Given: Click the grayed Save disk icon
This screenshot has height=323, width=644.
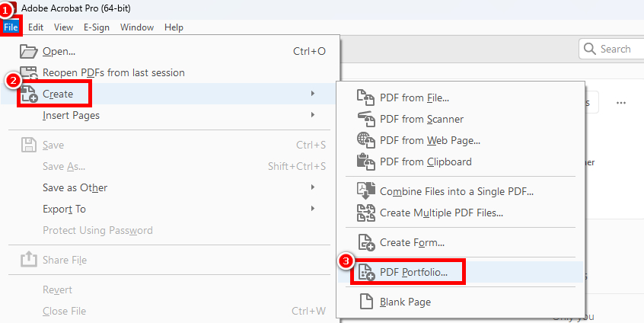Looking at the screenshot, I should pyautogui.click(x=29, y=145).
